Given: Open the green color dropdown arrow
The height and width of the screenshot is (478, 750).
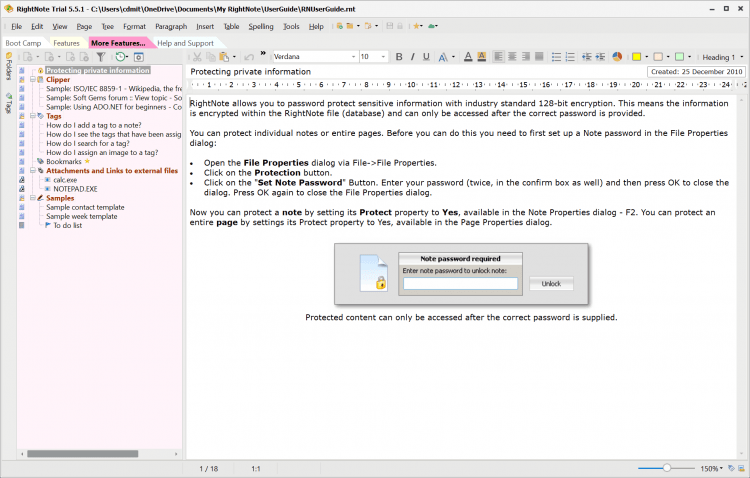Looking at the screenshot, I should point(689,57).
